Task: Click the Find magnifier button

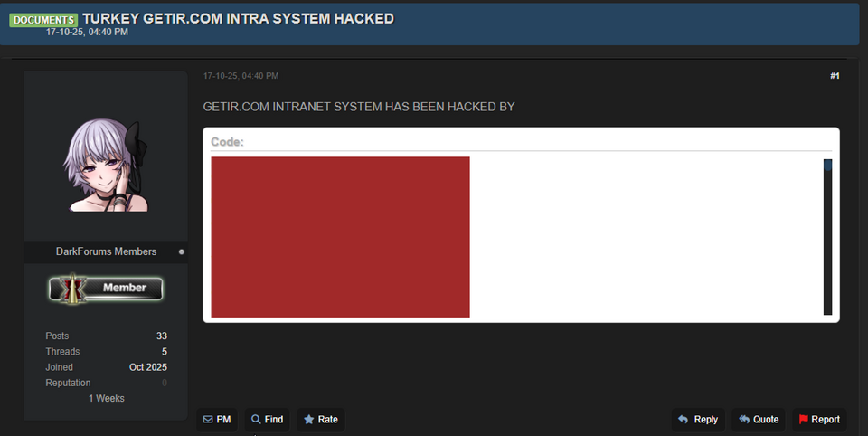Action: click(268, 420)
